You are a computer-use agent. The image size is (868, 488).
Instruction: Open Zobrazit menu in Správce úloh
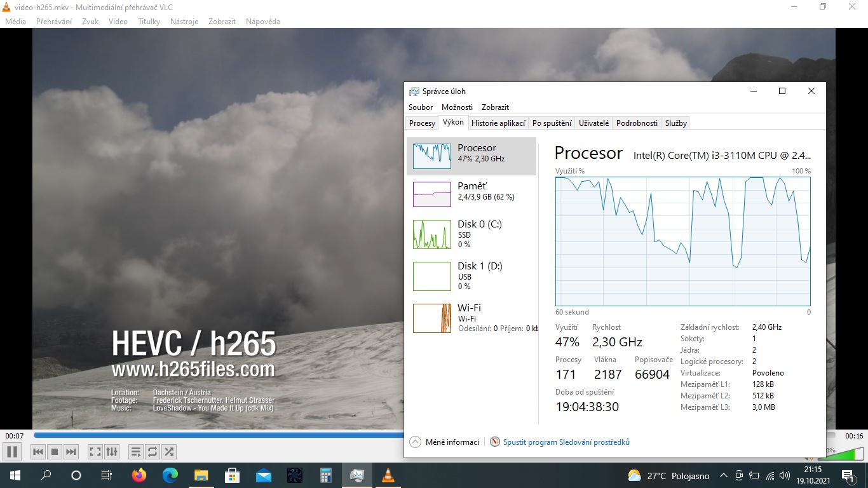496,107
